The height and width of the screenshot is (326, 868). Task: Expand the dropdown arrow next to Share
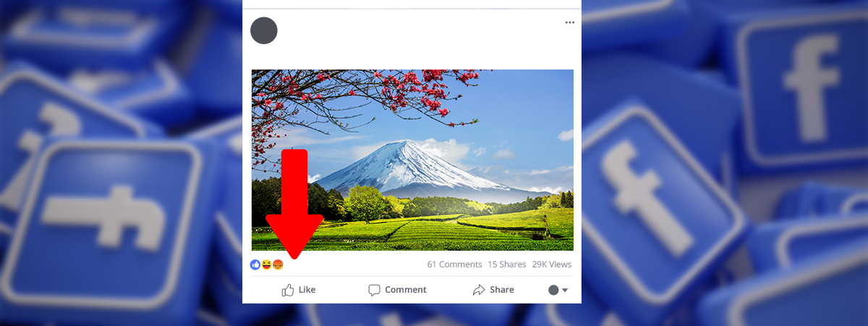(565, 290)
